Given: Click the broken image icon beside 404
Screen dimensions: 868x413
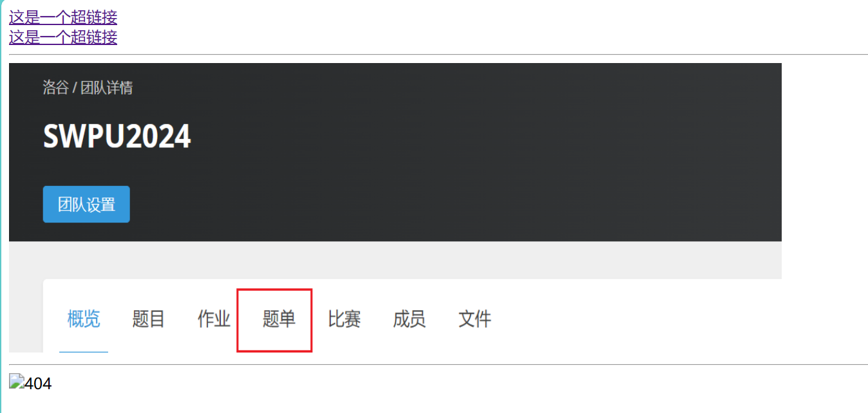Looking at the screenshot, I should tap(17, 382).
